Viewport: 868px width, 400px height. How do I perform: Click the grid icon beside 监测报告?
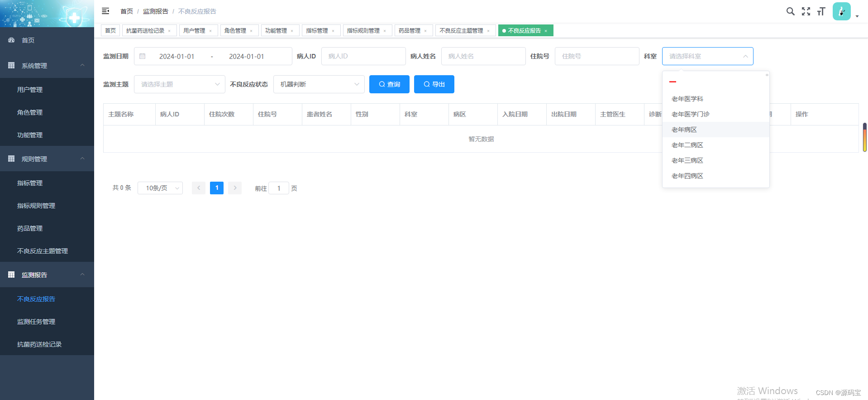point(11,275)
